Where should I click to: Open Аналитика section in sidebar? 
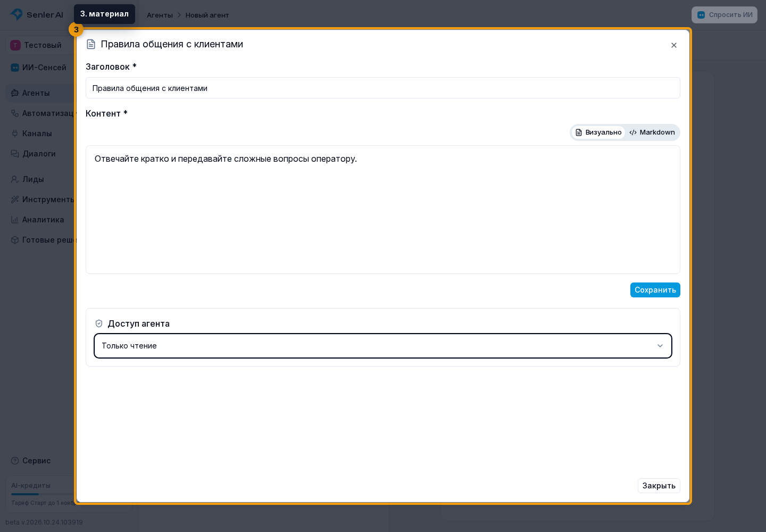click(40, 220)
